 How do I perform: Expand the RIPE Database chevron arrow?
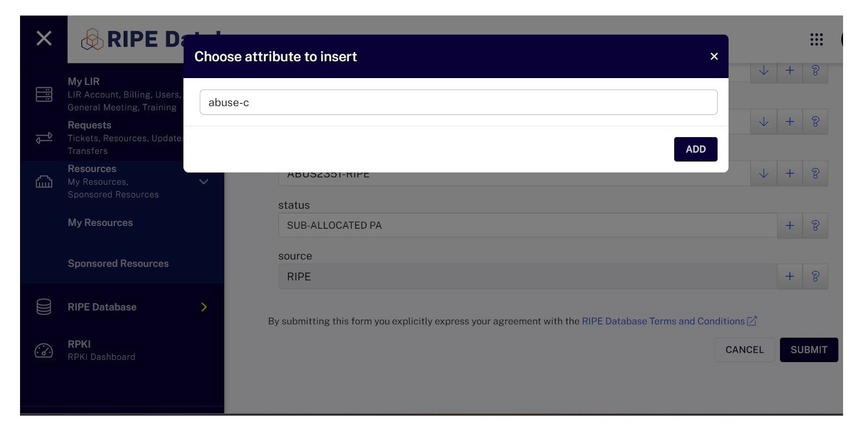tap(204, 307)
